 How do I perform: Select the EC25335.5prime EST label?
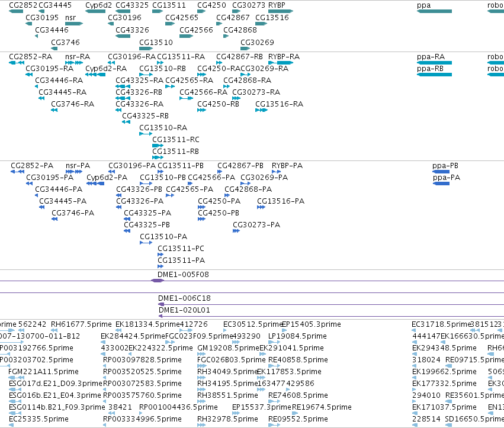(x=38, y=419)
